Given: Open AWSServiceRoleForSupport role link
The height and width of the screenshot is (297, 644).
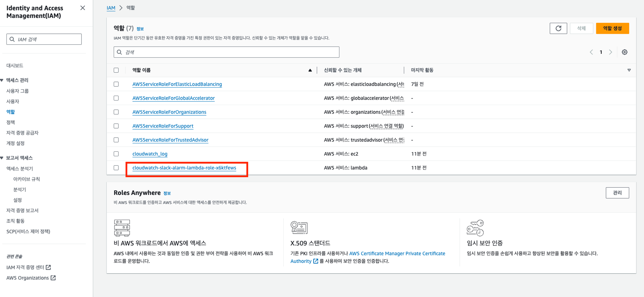Looking at the screenshot, I should click(x=163, y=126).
